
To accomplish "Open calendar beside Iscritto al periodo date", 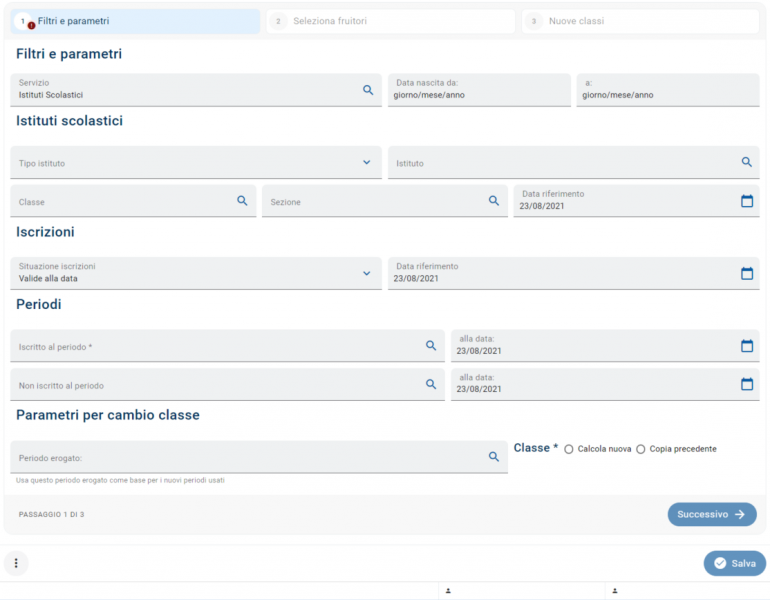I will point(747,346).
